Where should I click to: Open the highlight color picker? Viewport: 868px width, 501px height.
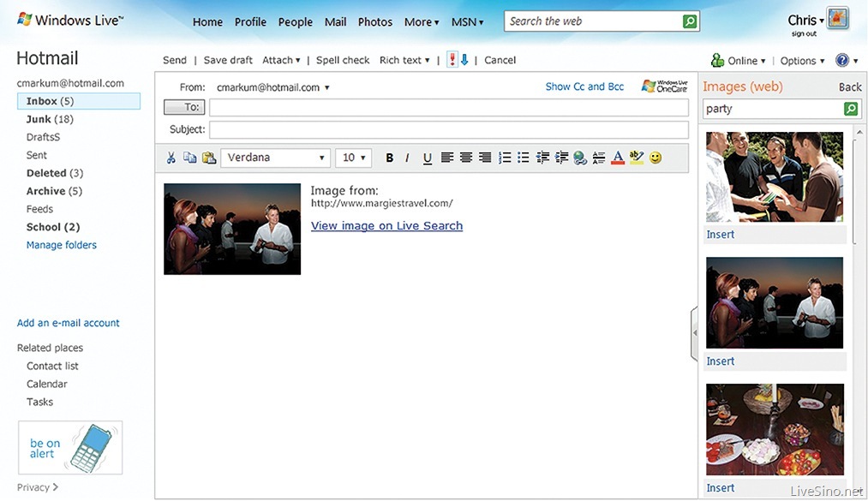pos(637,158)
